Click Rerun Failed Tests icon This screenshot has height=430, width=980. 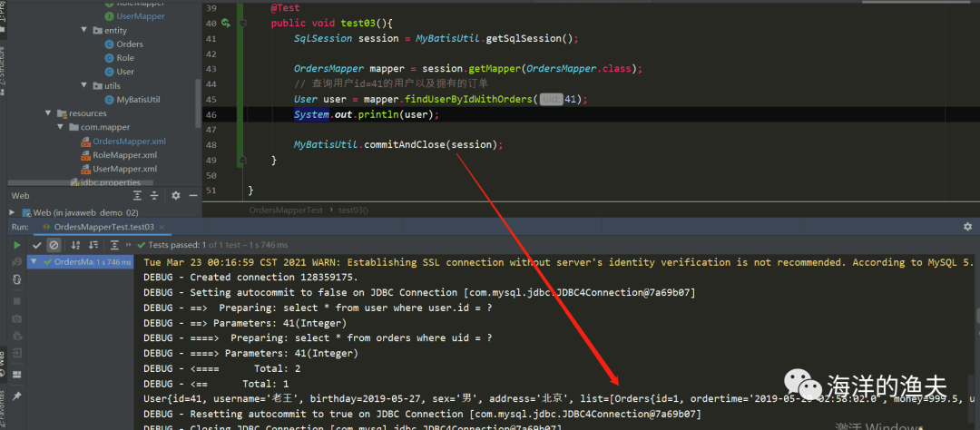pos(17,262)
